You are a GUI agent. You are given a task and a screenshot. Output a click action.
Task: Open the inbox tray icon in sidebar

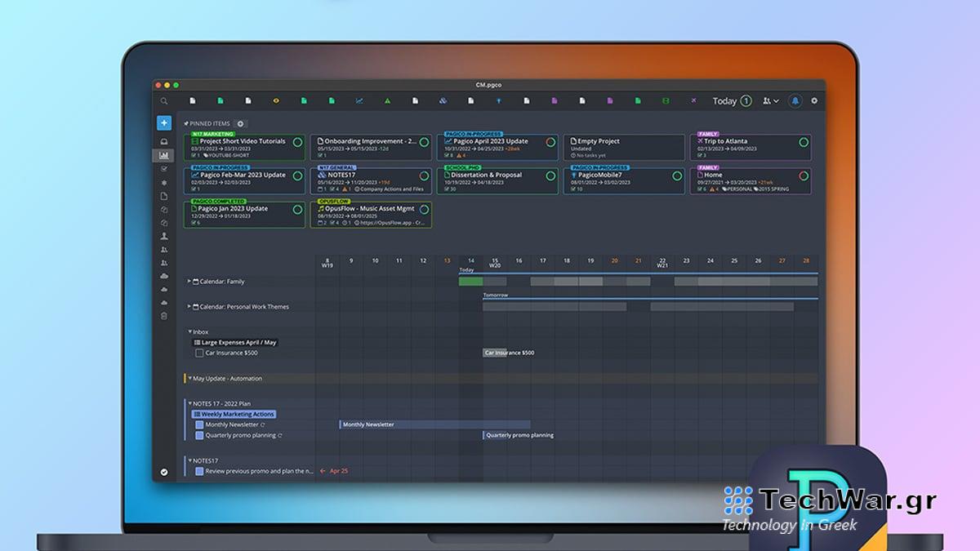164,142
